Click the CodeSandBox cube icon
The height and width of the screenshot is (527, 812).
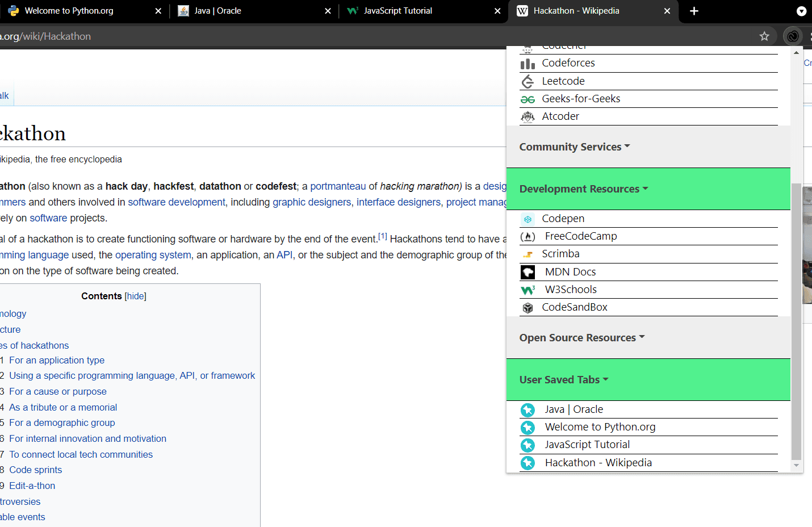[x=528, y=308]
